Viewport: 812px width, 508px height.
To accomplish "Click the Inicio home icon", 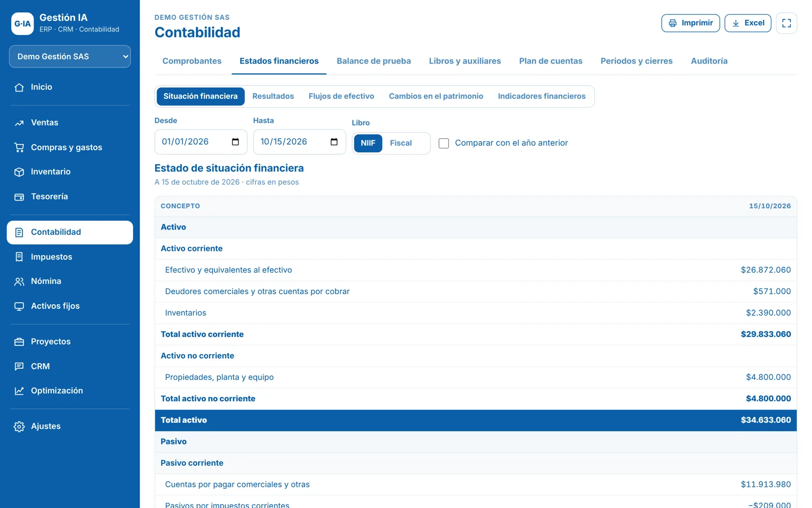I will [19, 87].
